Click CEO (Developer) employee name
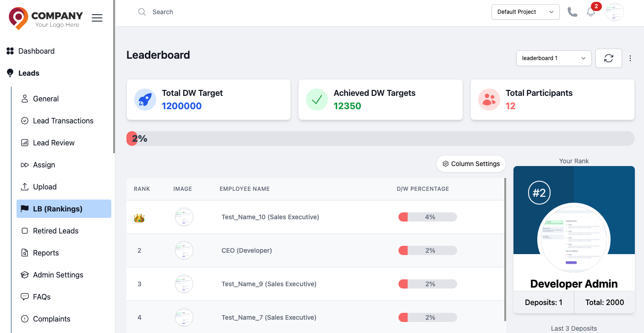The height and width of the screenshot is (333, 644). pos(246,250)
